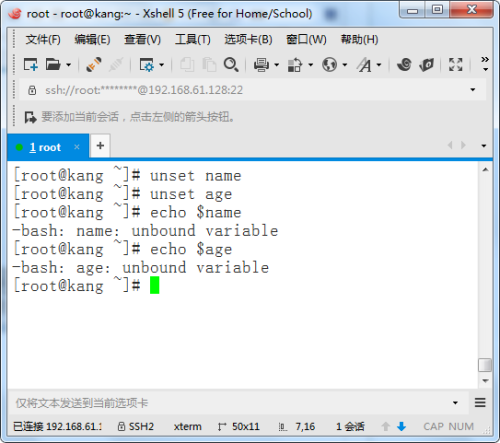Viewport: 500px width, 443px height.
Task: Click the Print icon
Action: point(261,65)
